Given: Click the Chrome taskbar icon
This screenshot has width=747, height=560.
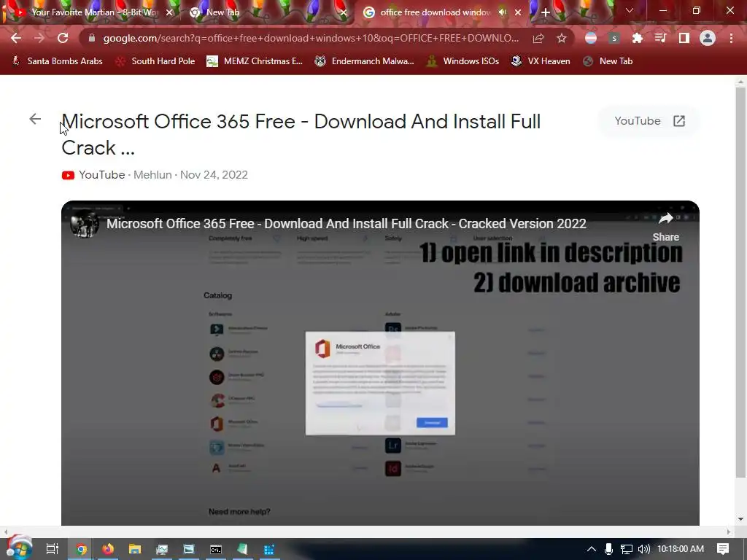Looking at the screenshot, I should pos(81,549).
